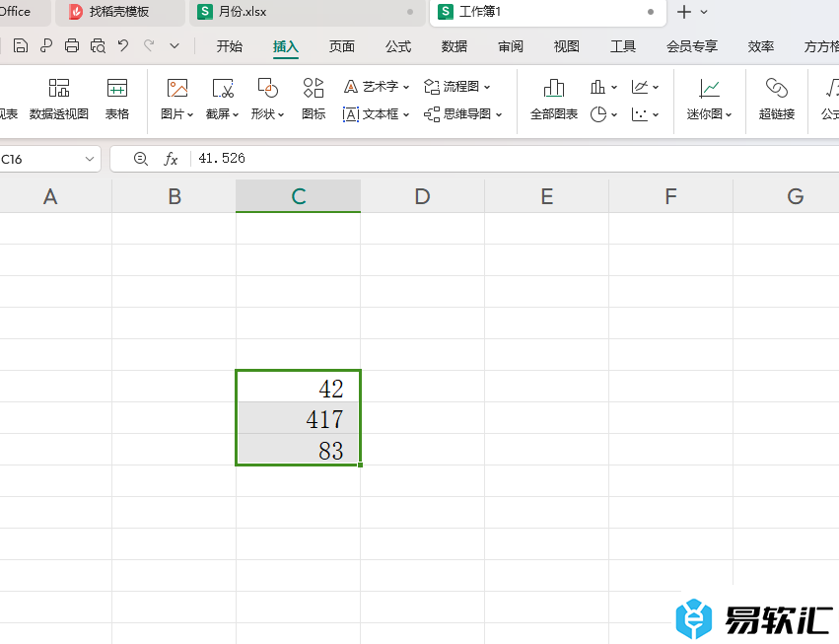Open the 截屏 screenshot tool

pyautogui.click(x=222, y=100)
